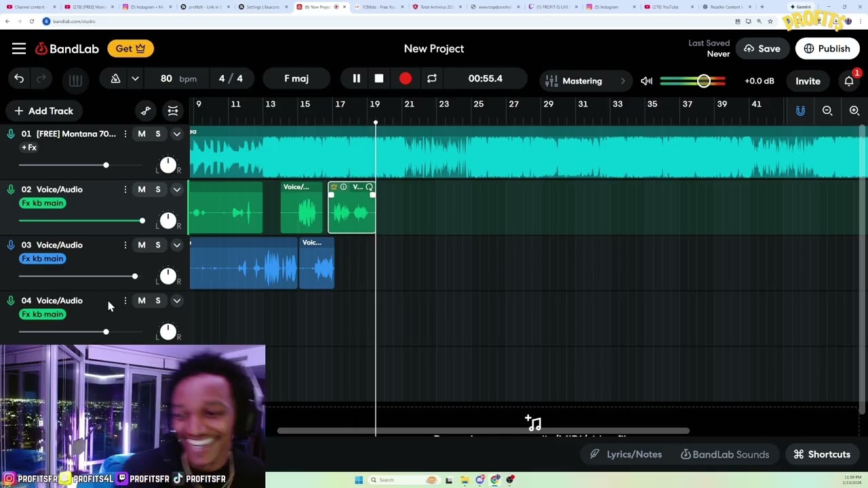Screen dimensions: 868x488
Task: Open track 01 three-dot menu
Action: (125, 134)
